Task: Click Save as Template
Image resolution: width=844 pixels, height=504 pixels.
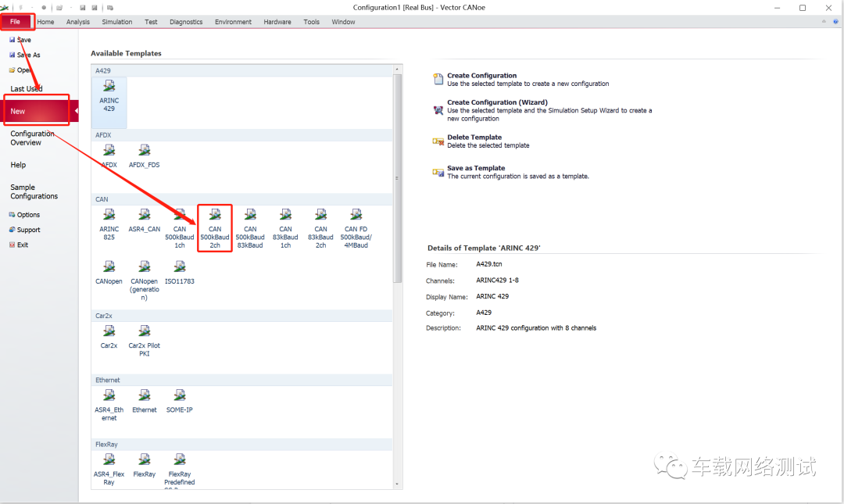Action: pos(511,173)
